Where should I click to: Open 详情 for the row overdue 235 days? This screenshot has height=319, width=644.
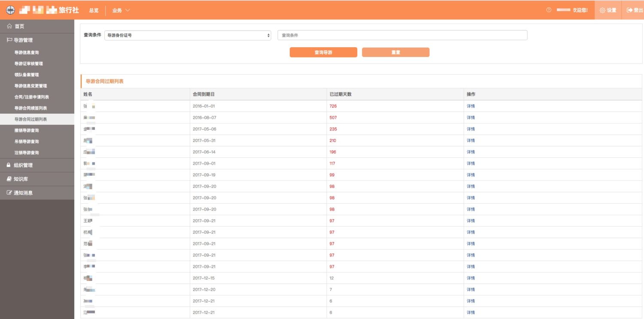click(x=471, y=129)
